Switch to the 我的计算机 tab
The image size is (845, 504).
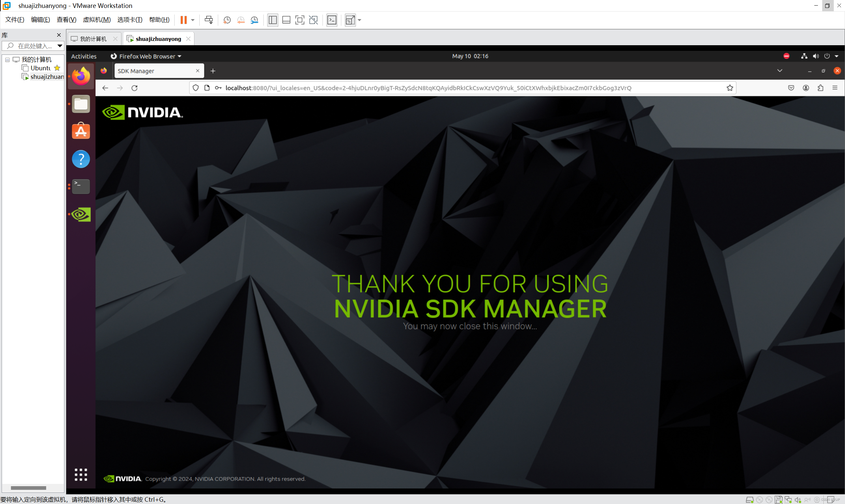[x=93, y=39]
